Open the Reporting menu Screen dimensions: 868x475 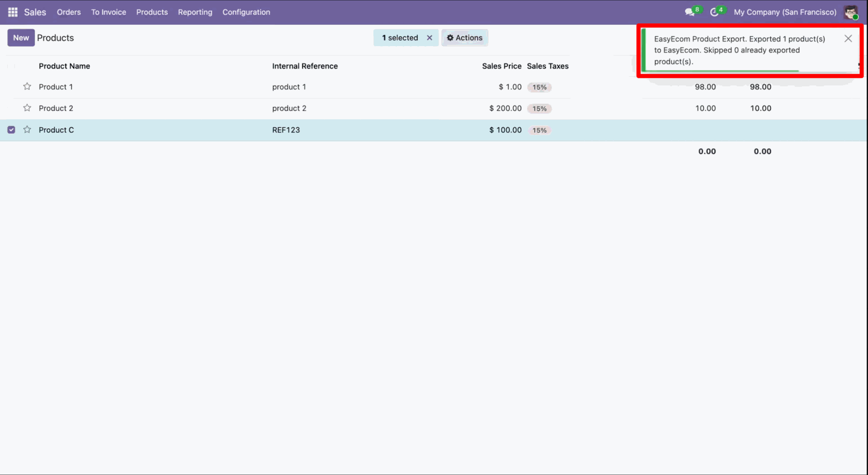(195, 12)
